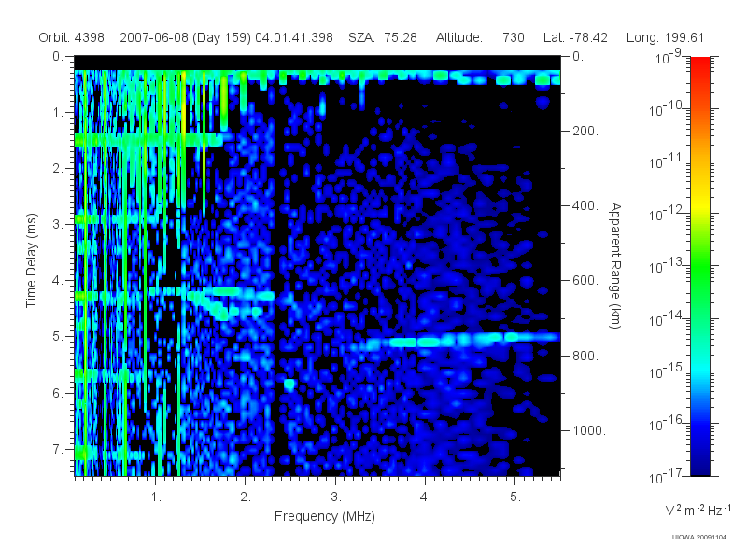Click the '1.' tick on Frequency axis
The image size is (747, 560).
(156, 497)
